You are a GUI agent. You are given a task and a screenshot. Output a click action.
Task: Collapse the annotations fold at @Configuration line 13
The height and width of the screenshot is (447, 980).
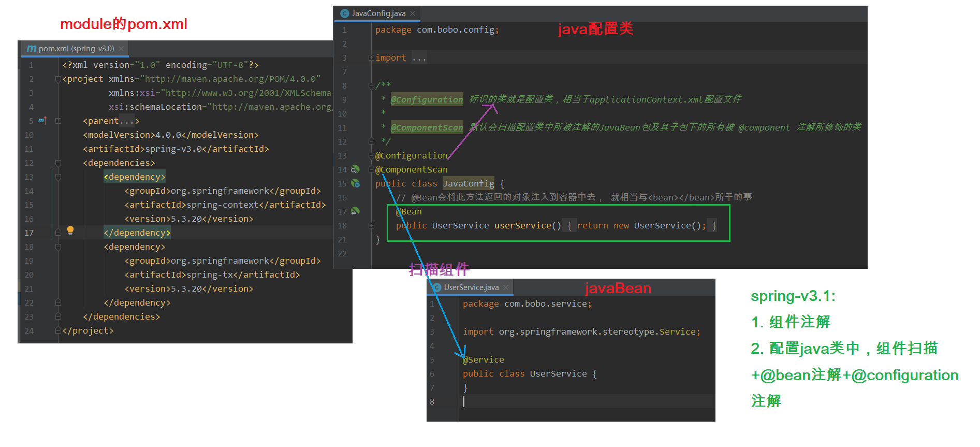[x=371, y=155]
